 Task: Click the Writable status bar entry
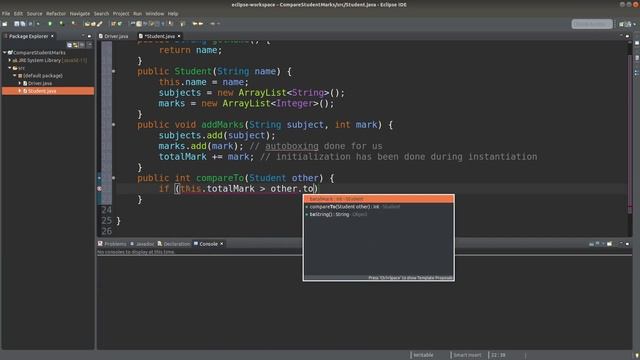(x=423, y=355)
